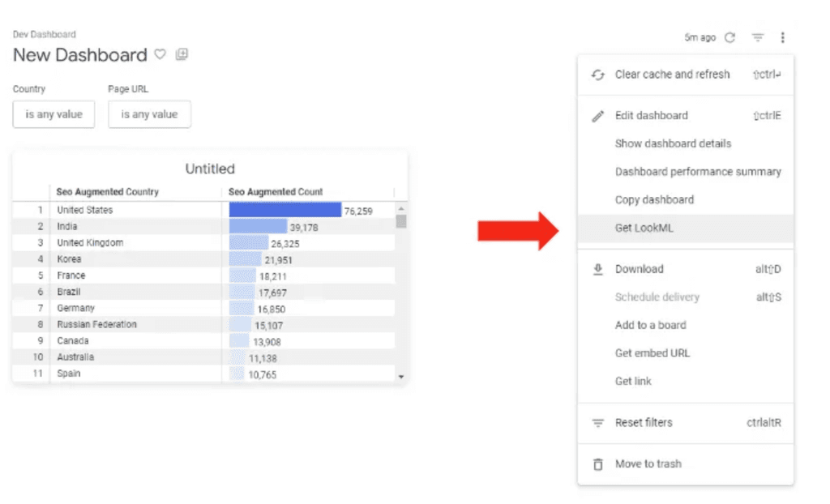Click the add-to-board icon beside the dashboard title
This screenshot has height=504, width=830.
point(181,54)
